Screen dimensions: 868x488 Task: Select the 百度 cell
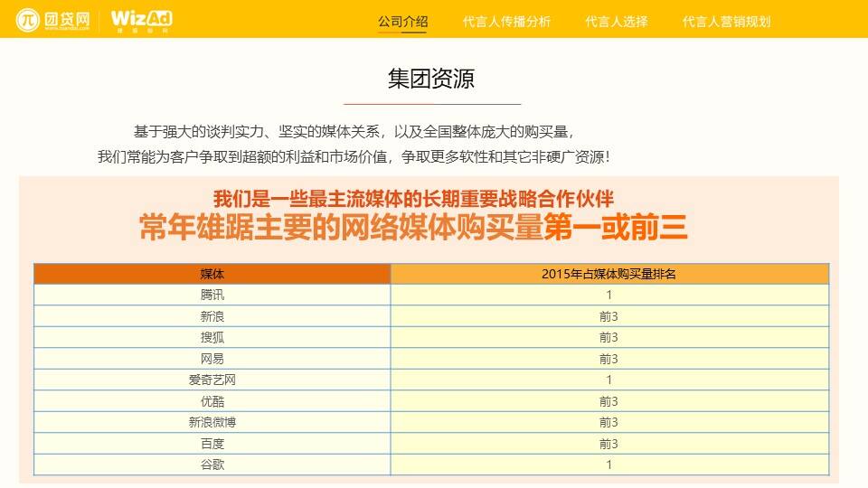point(212,444)
